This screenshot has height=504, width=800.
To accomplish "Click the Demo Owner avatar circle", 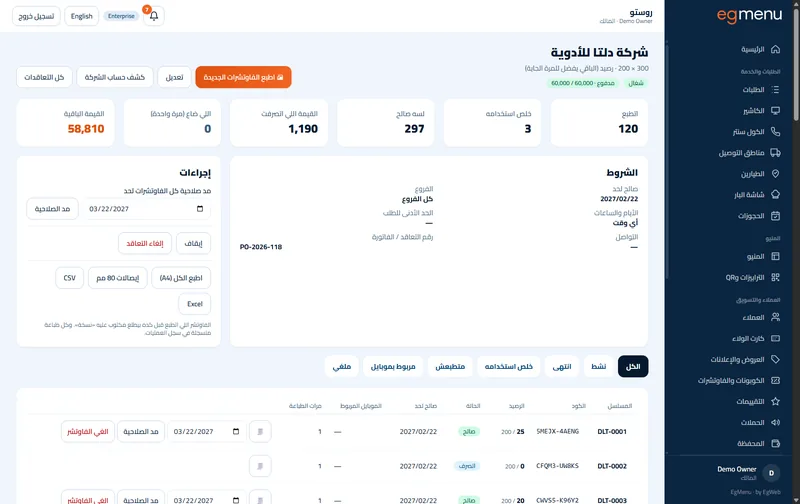I will pyautogui.click(x=771, y=473).
